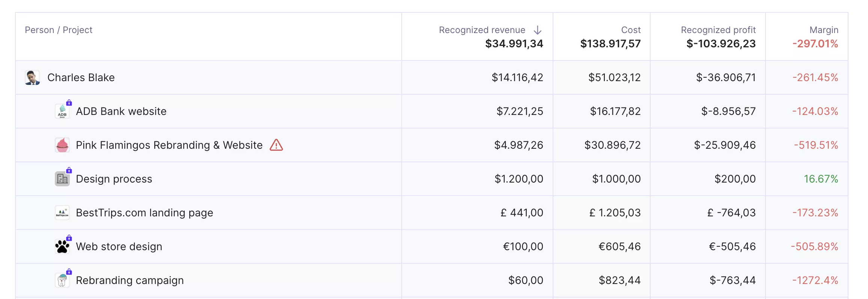
Task: Open the BestTrips.com landing page project
Action: point(145,213)
